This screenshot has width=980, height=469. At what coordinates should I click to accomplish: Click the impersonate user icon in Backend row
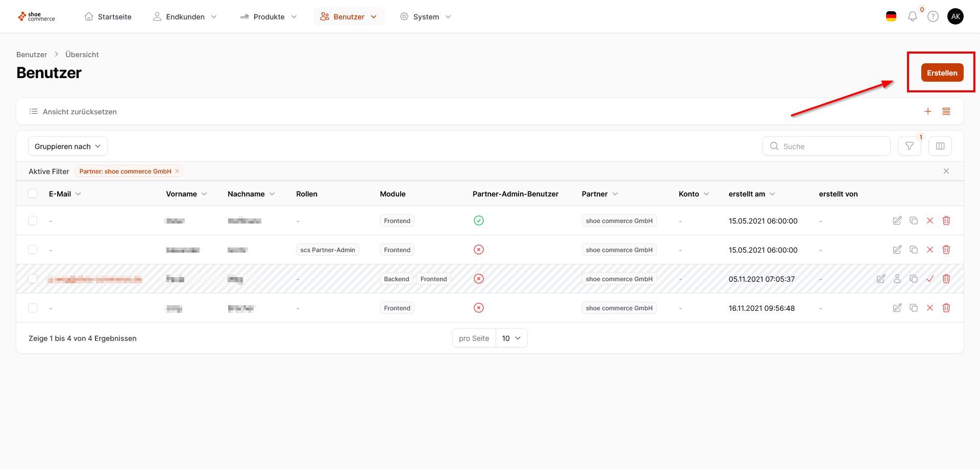pyautogui.click(x=897, y=279)
